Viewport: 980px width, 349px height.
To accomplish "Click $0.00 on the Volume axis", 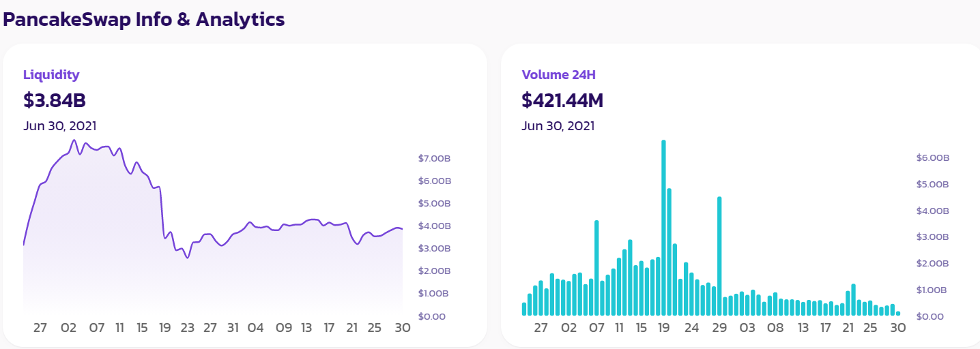I will tap(929, 316).
